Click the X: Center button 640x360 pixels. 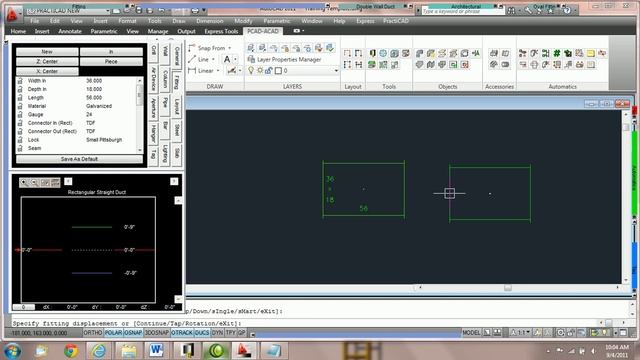47,71
